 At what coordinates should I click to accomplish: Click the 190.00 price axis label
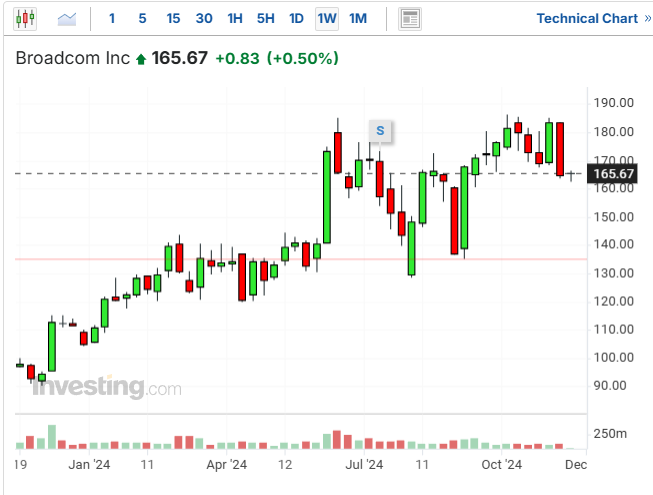click(x=613, y=103)
